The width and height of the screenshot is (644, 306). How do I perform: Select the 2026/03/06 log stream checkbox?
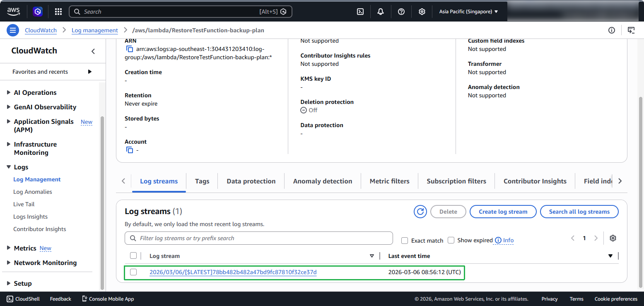[x=133, y=272]
